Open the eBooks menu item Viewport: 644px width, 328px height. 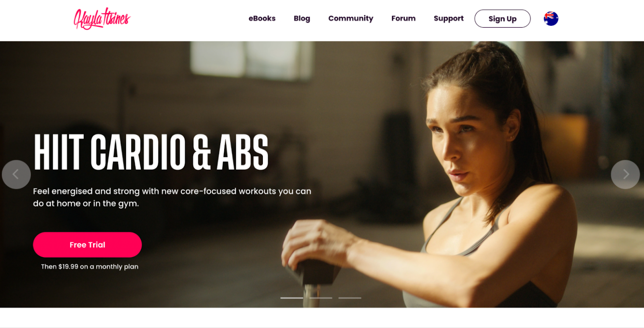(262, 19)
